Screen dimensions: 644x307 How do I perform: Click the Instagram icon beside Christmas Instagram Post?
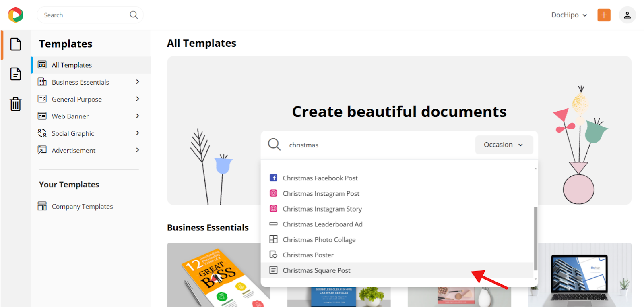pos(273,193)
